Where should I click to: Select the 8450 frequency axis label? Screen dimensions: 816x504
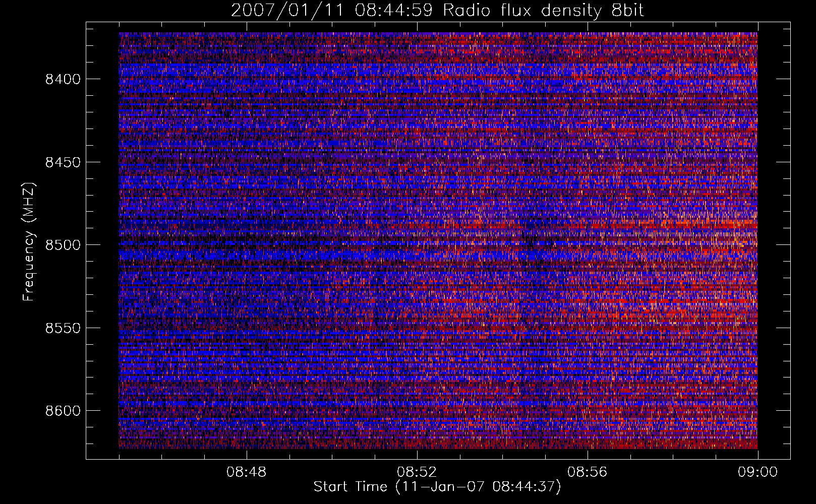(x=63, y=162)
